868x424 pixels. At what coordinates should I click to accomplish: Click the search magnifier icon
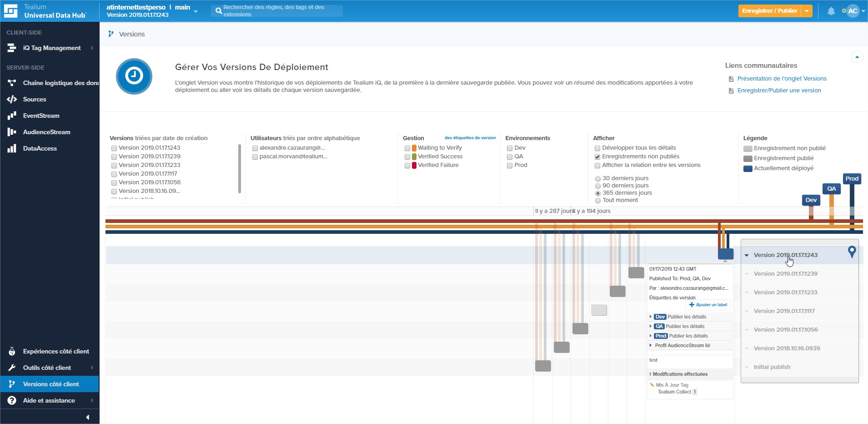[218, 11]
